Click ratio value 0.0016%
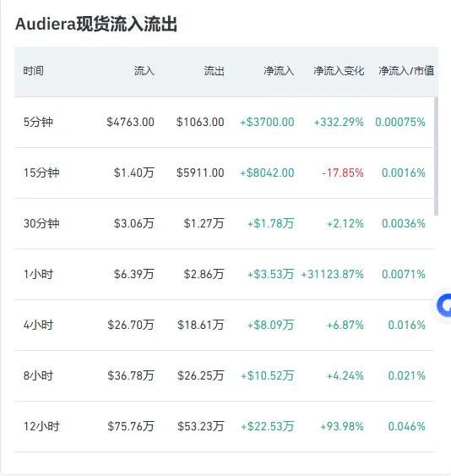The width and height of the screenshot is (451, 476). click(404, 172)
